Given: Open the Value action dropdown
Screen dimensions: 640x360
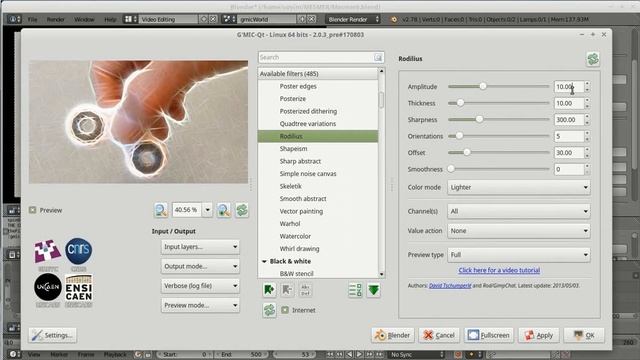Looking at the screenshot, I should 519,231.
